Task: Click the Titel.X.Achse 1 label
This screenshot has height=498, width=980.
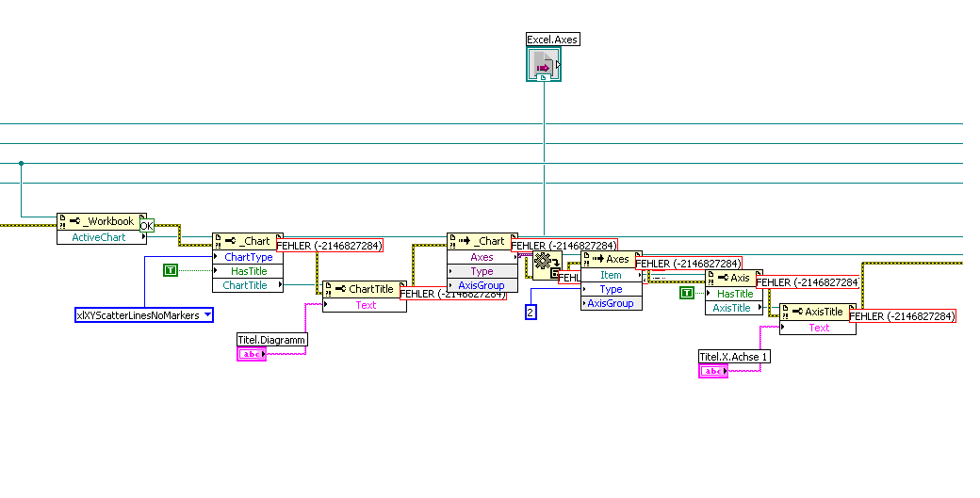Action: [x=734, y=357]
